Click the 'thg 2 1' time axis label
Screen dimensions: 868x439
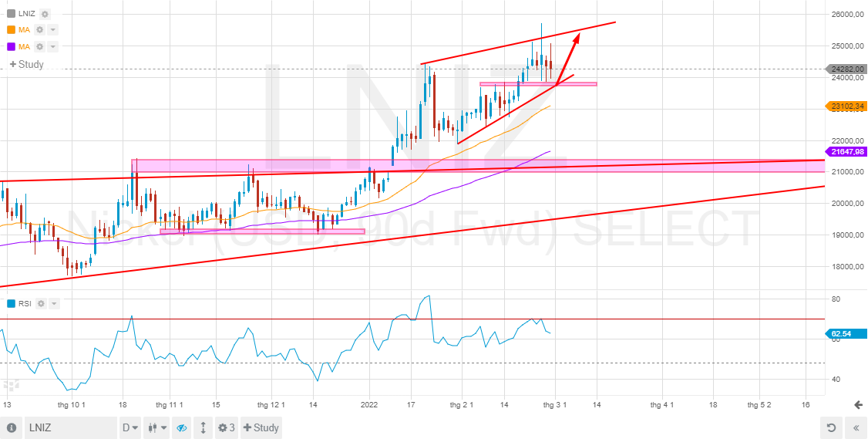coord(461,404)
